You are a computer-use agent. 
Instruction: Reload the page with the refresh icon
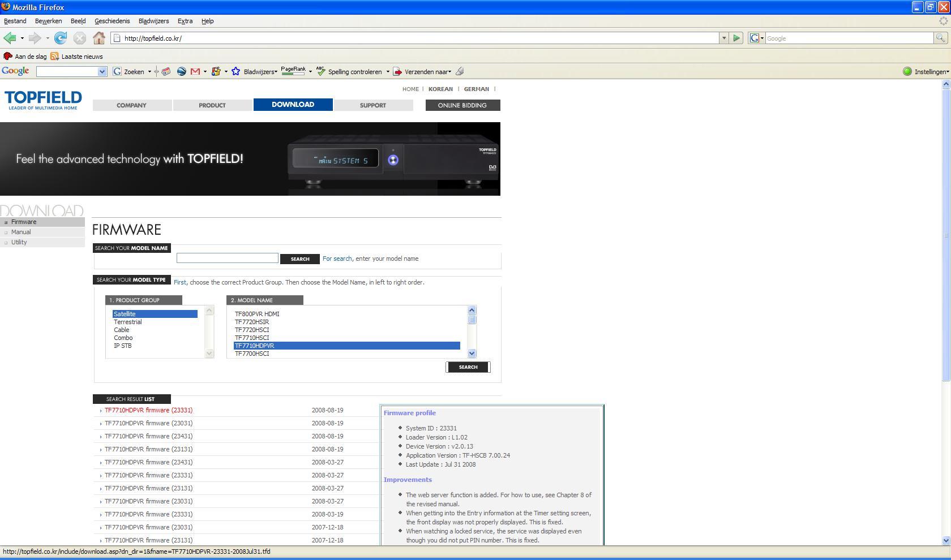tap(61, 38)
